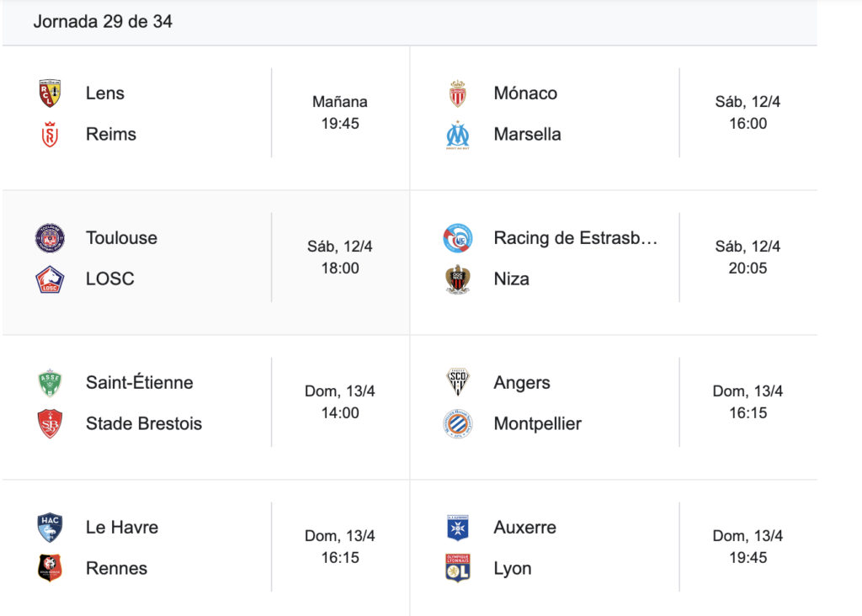Open the Auxerre team name
Image resolution: width=862 pixels, height=616 pixels.
click(525, 528)
